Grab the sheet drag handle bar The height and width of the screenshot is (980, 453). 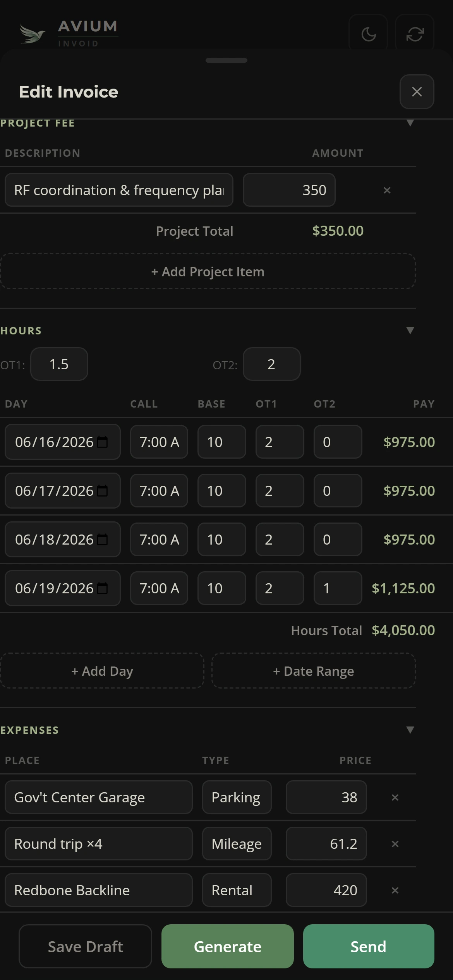pos(226,60)
